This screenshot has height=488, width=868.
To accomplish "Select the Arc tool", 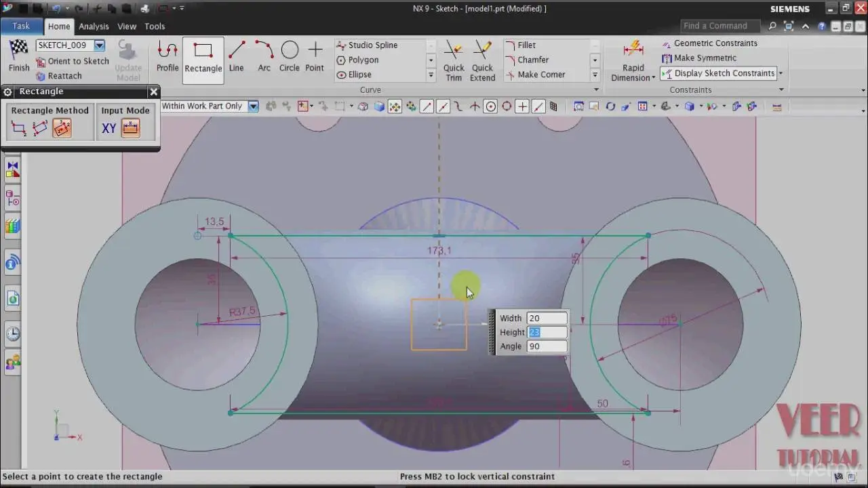I will point(264,56).
